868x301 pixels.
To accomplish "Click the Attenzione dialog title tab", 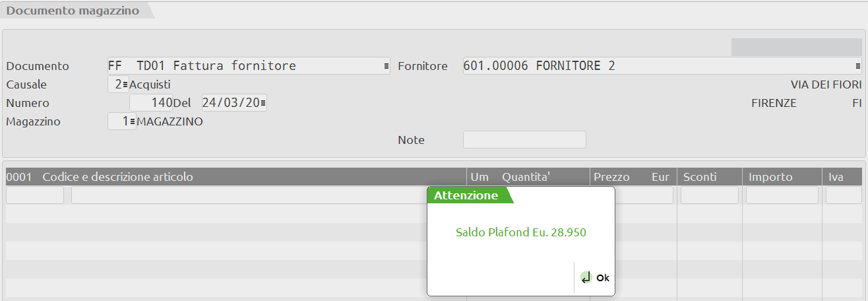I will click(466, 195).
